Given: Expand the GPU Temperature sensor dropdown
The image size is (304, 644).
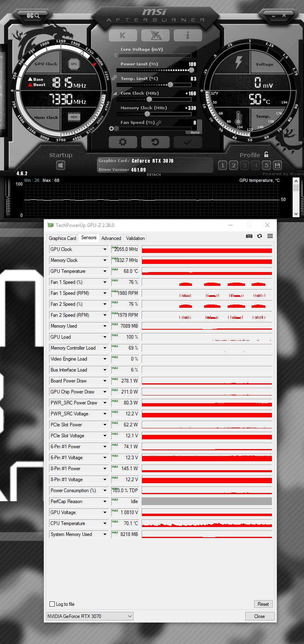Looking at the screenshot, I should pyautogui.click(x=105, y=271).
